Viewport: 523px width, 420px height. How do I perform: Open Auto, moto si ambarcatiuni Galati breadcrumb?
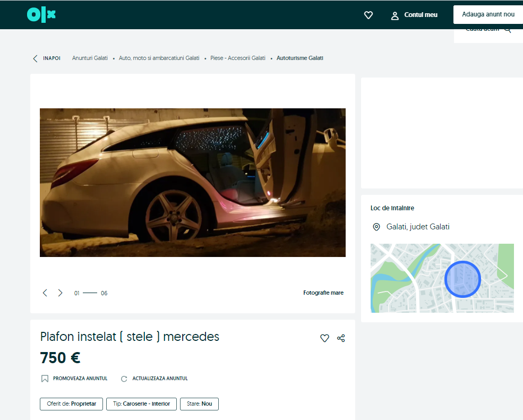pyautogui.click(x=159, y=58)
